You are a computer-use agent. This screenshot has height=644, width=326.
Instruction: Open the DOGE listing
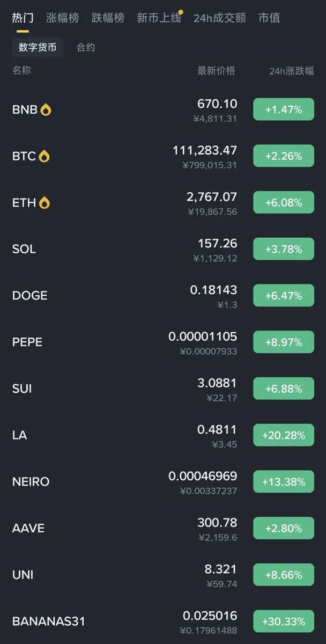[163, 296]
